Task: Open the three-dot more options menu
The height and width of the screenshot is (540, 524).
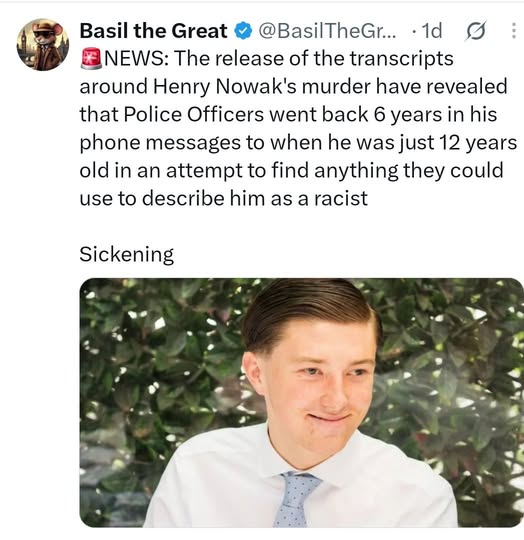Action: pyautogui.click(x=513, y=31)
